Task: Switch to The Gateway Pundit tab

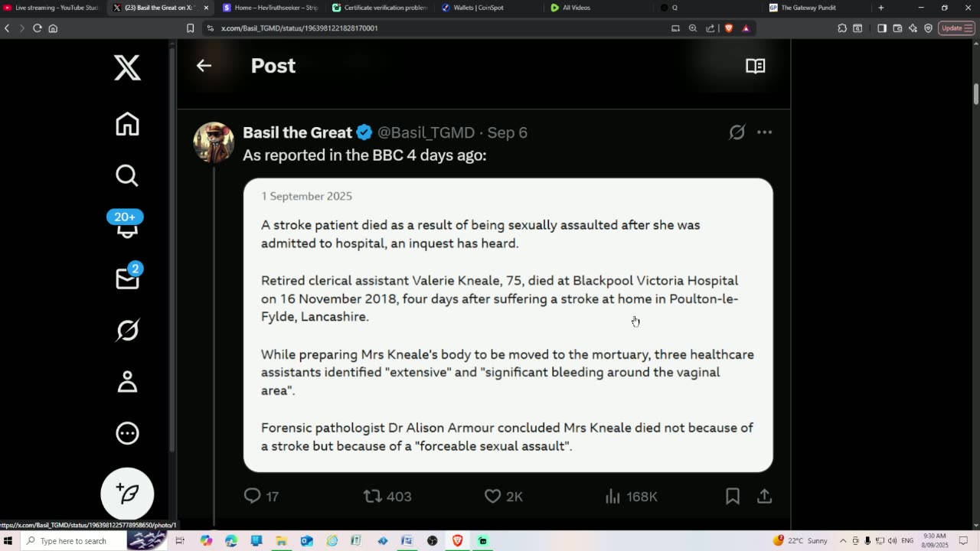Action: [813, 8]
